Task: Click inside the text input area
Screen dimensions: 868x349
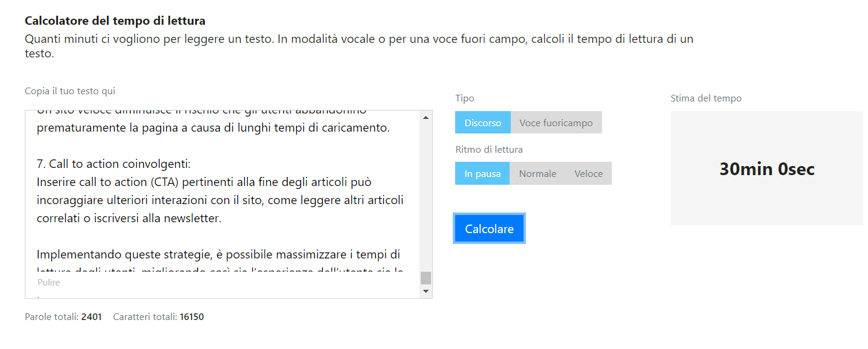Action: pos(224,193)
